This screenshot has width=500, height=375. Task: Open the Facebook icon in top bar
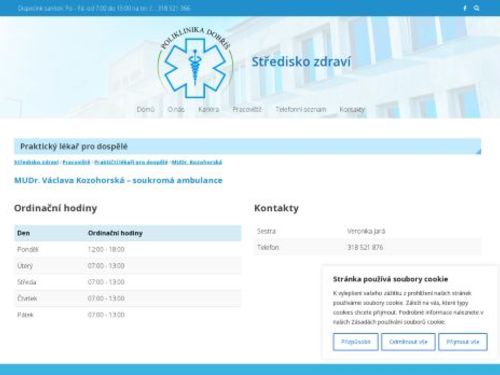coord(465,8)
